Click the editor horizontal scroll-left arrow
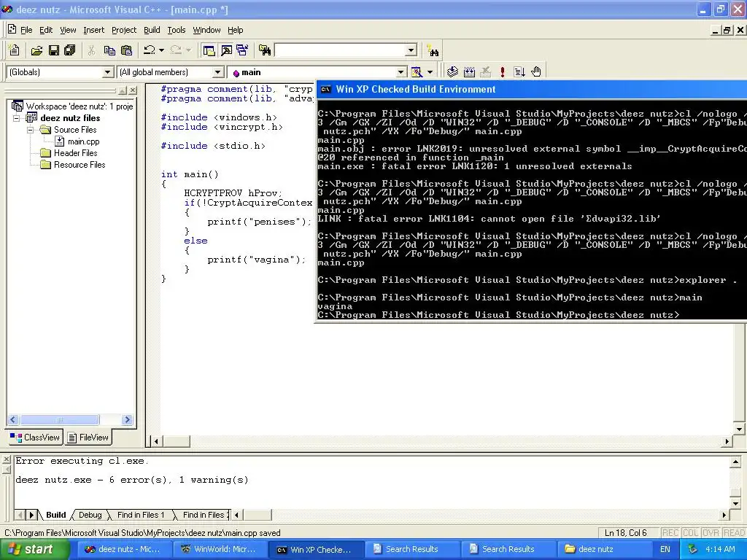Screen dimensions: 747x560 [x=156, y=441]
